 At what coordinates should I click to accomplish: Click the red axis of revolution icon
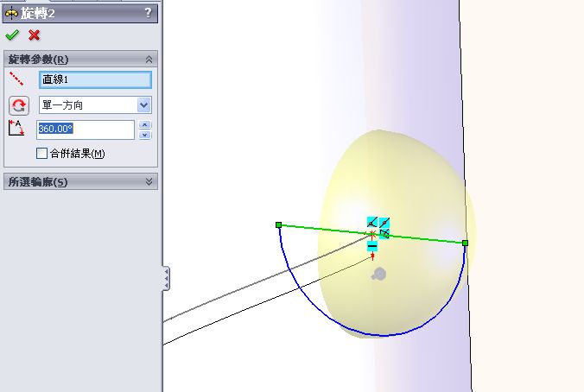coord(16,79)
